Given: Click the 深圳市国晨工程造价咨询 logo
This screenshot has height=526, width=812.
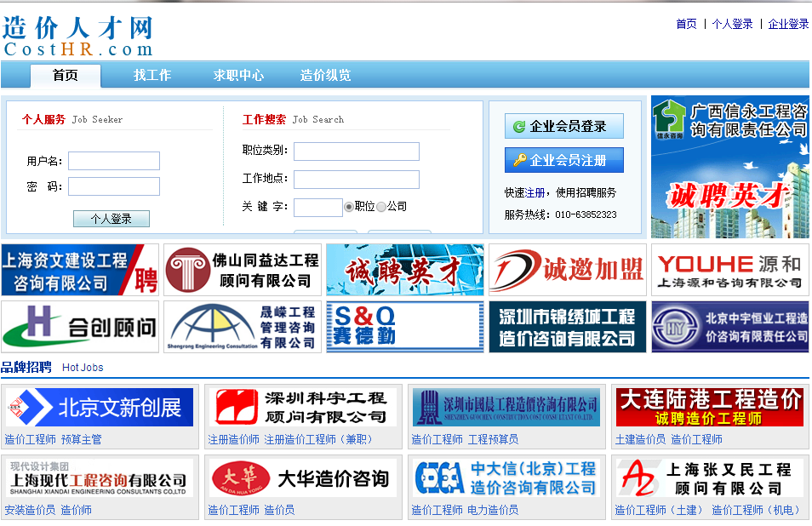Looking at the screenshot, I should [x=506, y=408].
